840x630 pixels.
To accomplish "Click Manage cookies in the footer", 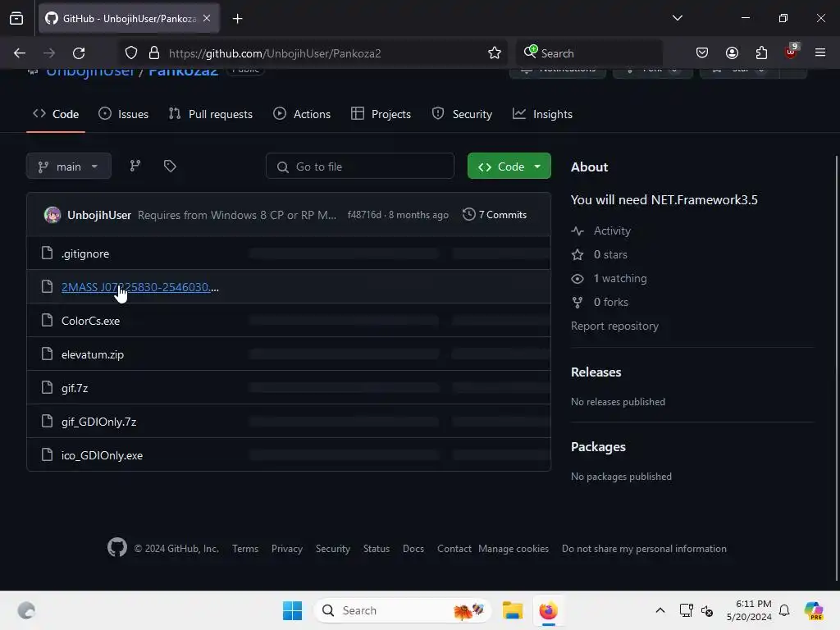I will pyautogui.click(x=514, y=548).
